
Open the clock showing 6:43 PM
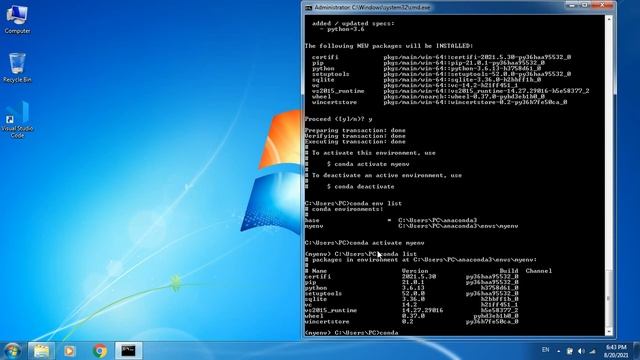click(616, 351)
